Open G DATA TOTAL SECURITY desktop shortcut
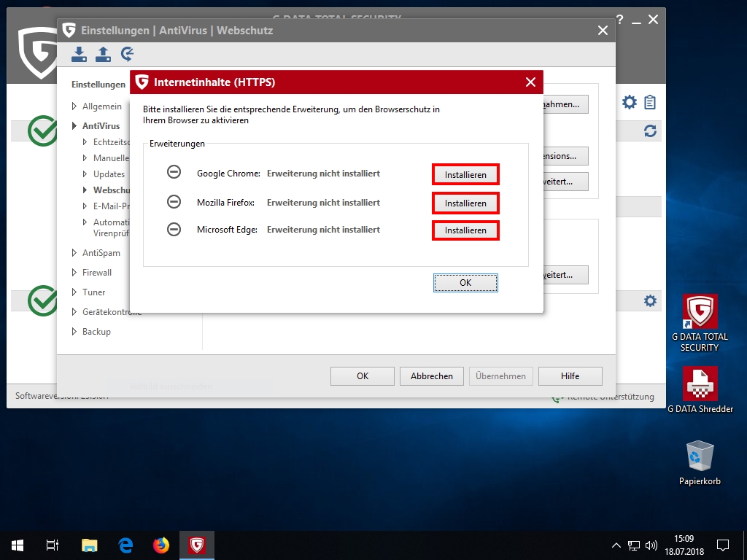Screen dimensions: 747x560 point(700,323)
